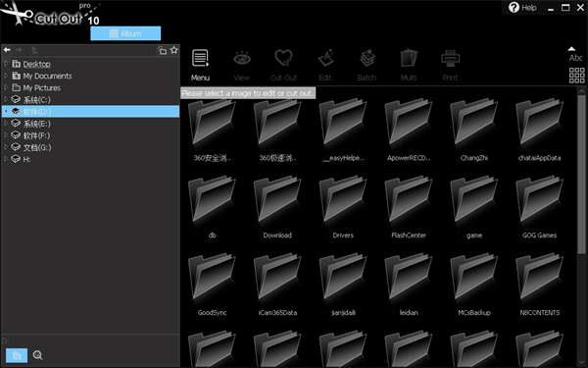Switch to the Album tab

(125, 33)
